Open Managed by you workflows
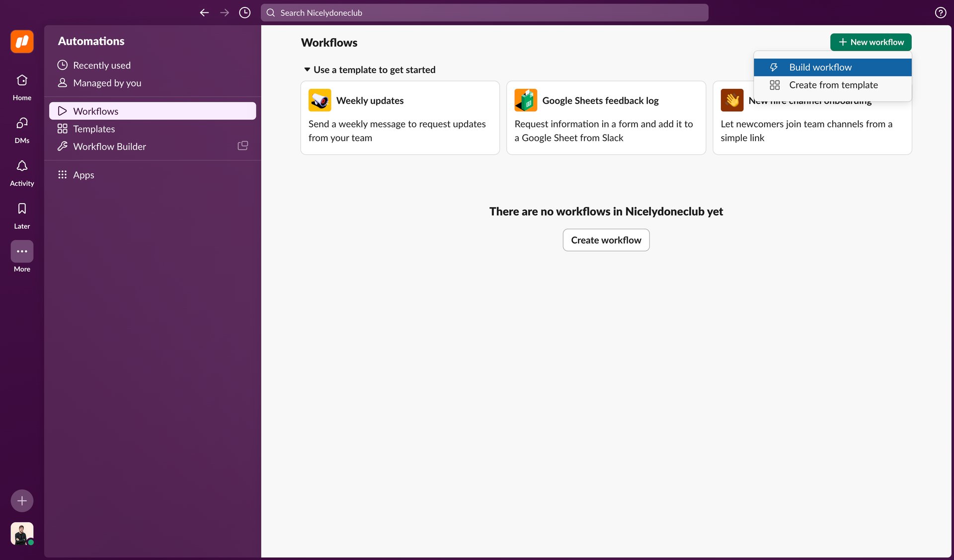Viewport: 954px width, 560px height. click(107, 83)
